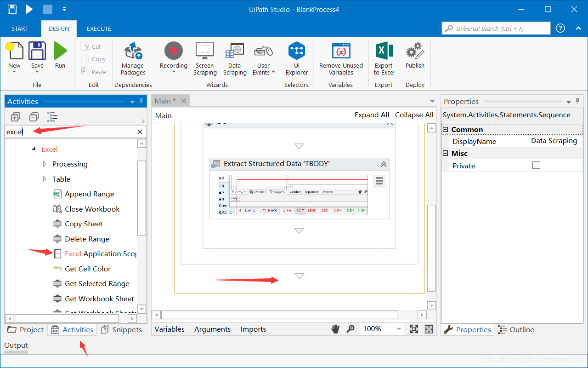Expand the Table tree node
The width and height of the screenshot is (588, 368).
pos(45,179)
